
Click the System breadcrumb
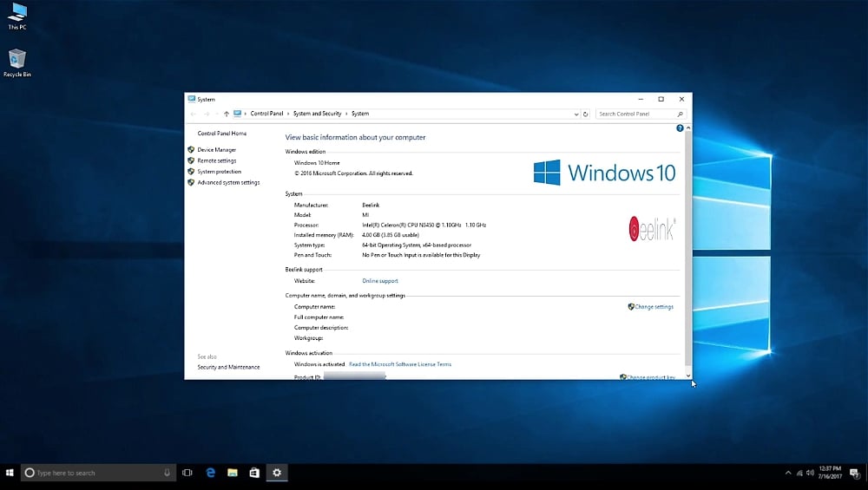360,114
